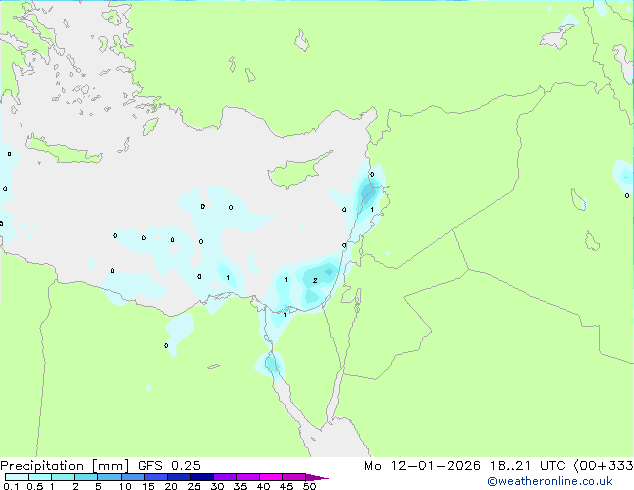The image size is (634, 490).
Task: Click the '25' legend tick label
Action: coord(194,486)
